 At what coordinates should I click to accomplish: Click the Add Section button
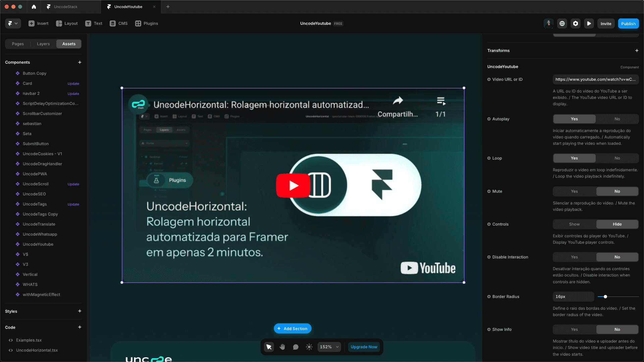(292, 328)
